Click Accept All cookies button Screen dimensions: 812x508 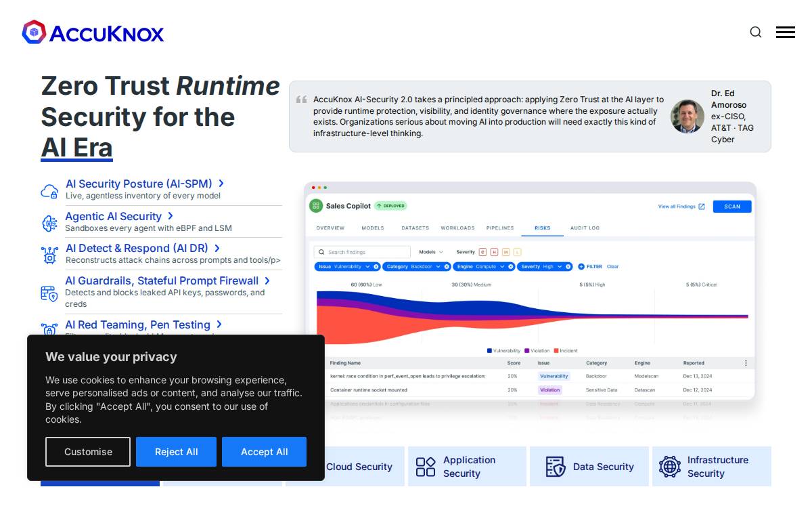click(x=264, y=452)
